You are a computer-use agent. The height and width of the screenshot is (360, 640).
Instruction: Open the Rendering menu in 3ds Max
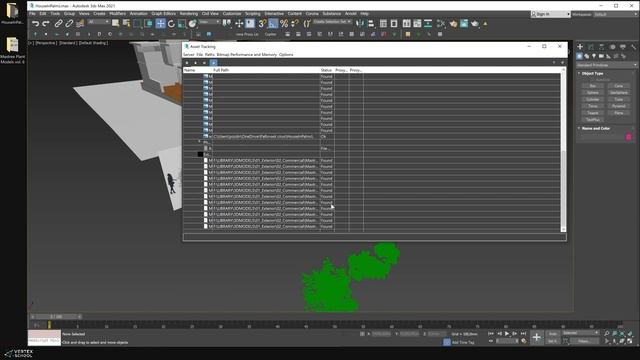pyautogui.click(x=189, y=13)
